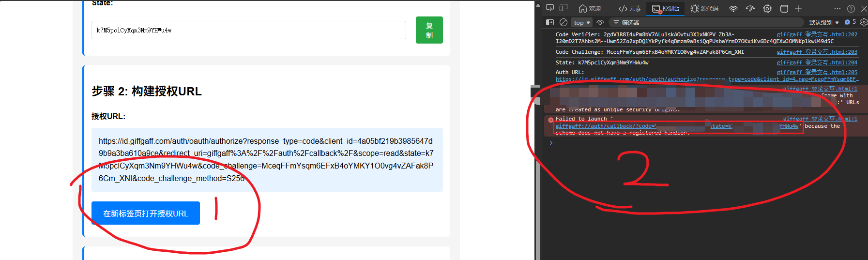This screenshot has height=260, width=868.
Task: Open the 默认级别 log level dropdown
Action: tap(824, 22)
